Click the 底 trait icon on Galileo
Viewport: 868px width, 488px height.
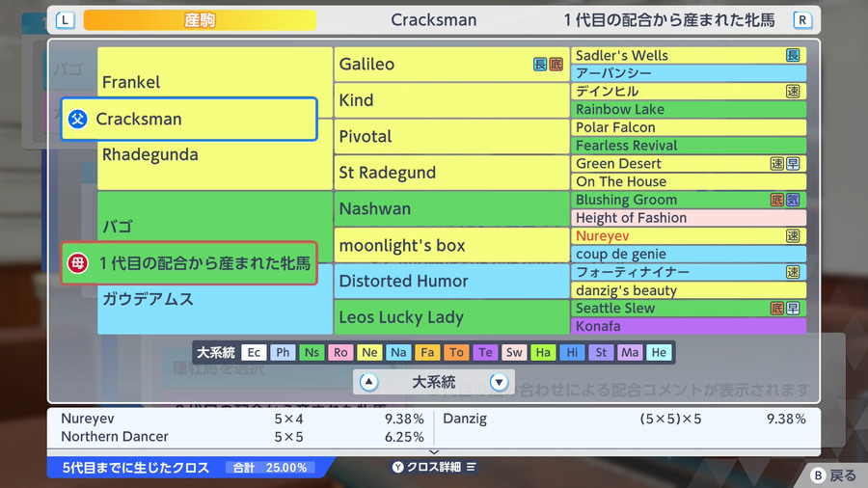556,65
